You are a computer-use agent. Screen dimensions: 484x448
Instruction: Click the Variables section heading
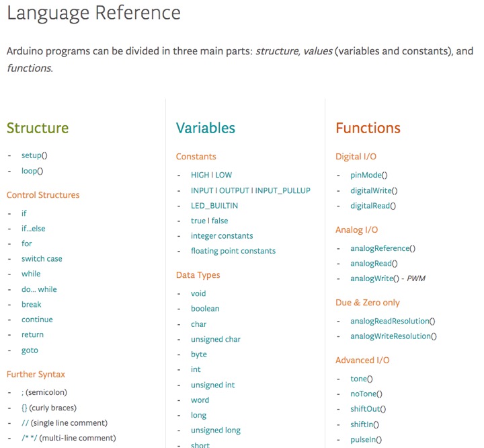(x=206, y=128)
